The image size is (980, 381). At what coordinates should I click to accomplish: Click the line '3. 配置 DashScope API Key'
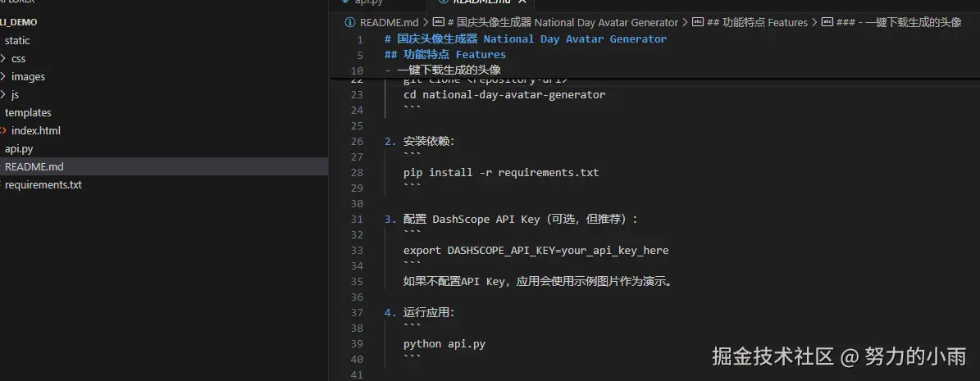512,220
